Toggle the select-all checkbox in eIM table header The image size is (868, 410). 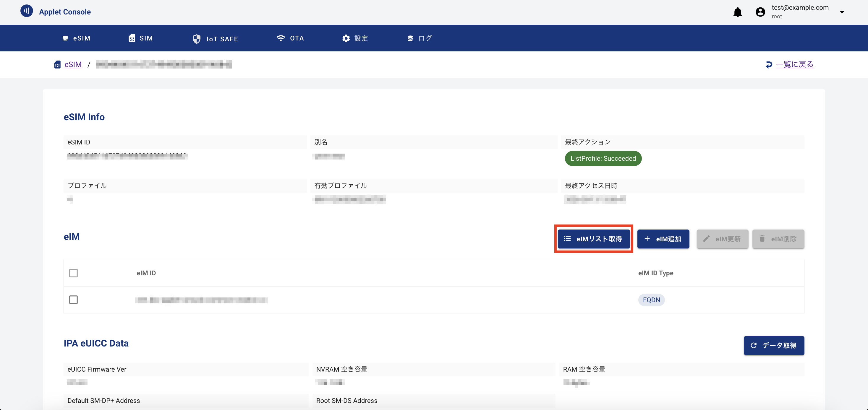coord(73,273)
